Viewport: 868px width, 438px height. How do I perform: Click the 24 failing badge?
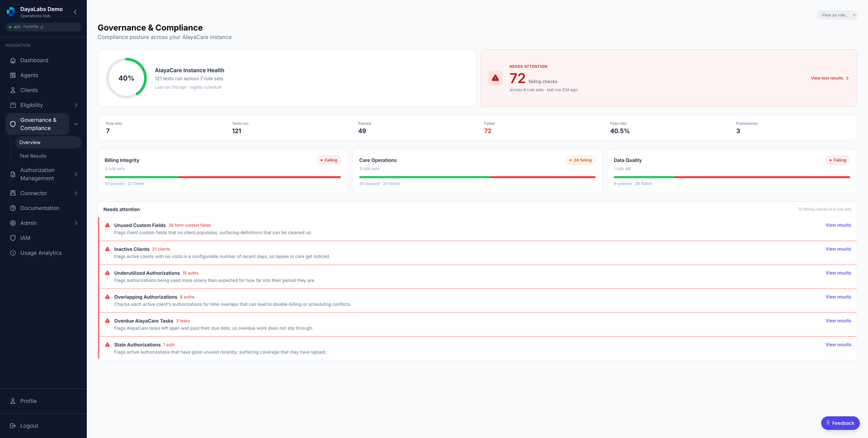(x=581, y=160)
